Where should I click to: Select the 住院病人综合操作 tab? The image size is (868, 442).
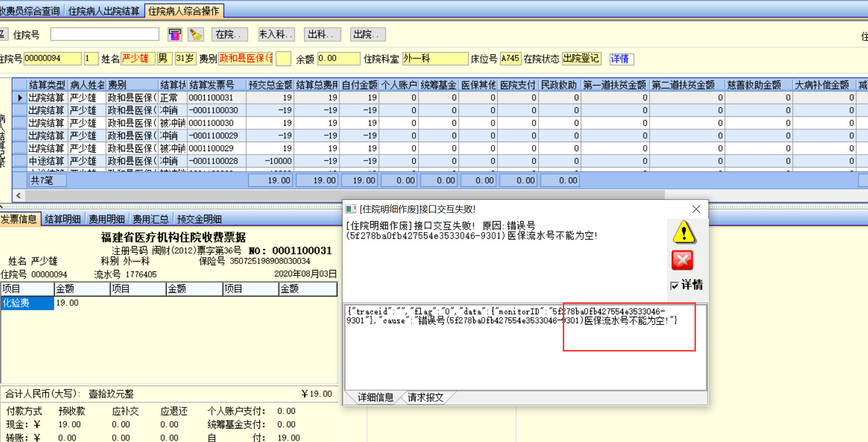click(184, 11)
